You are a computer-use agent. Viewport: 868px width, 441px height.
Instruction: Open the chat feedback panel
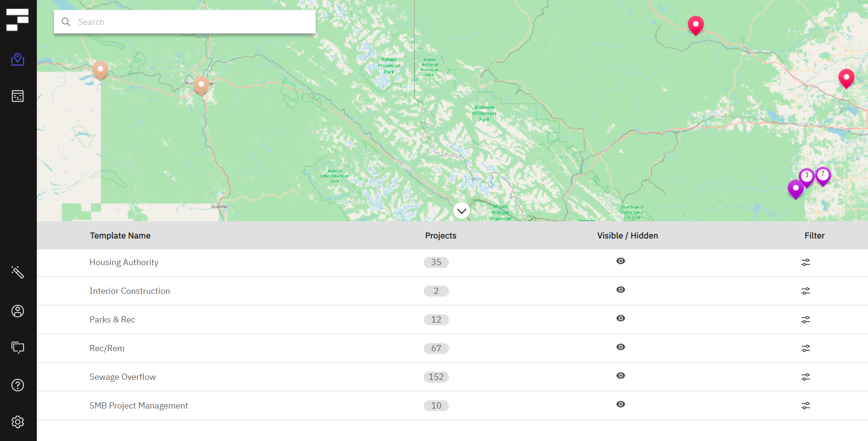tap(18, 348)
